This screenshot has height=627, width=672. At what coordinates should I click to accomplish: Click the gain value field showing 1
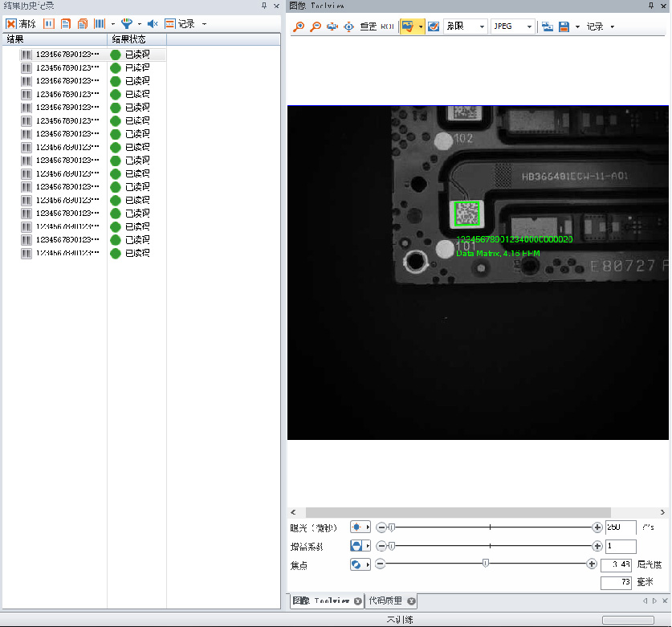pos(621,546)
